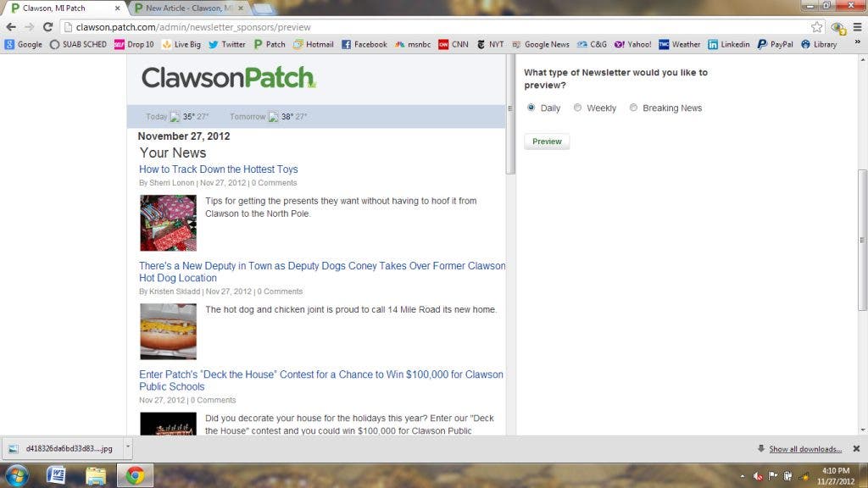Click the browser forward arrow
The height and width of the screenshot is (488, 868).
point(30,27)
